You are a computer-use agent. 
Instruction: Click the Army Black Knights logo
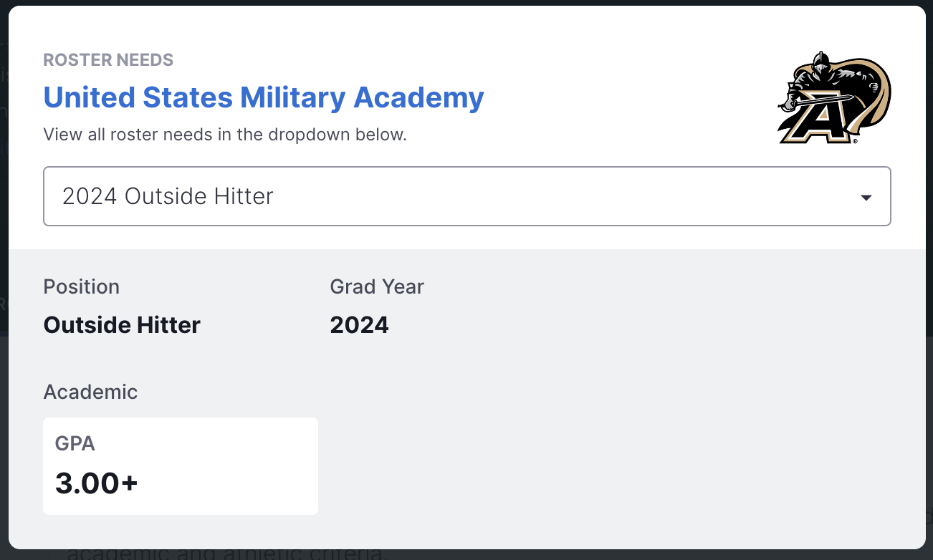(834, 98)
